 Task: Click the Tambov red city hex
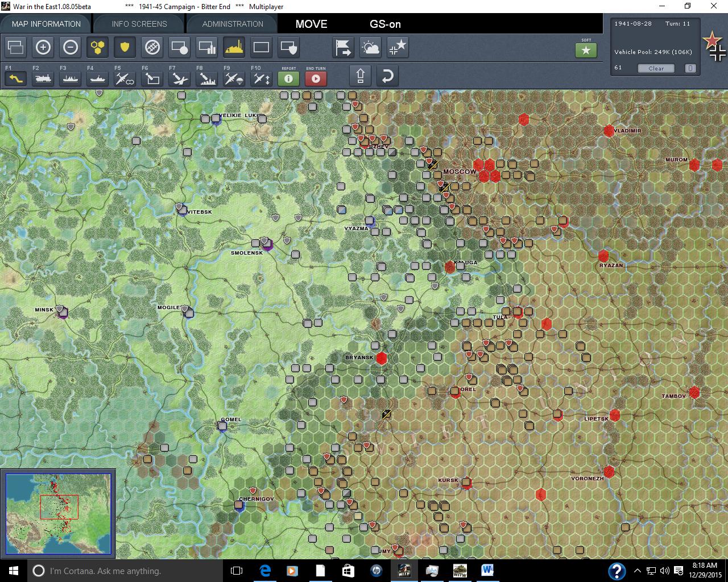pyautogui.click(x=694, y=392)
